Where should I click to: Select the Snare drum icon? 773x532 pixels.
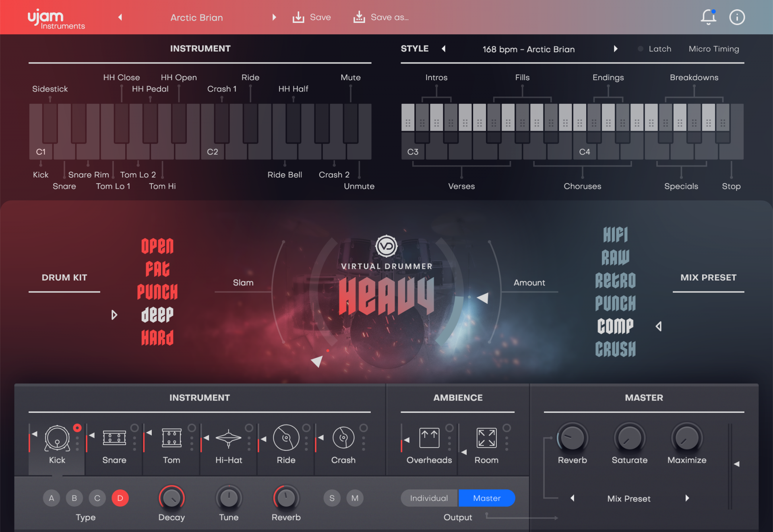(114, 438)
